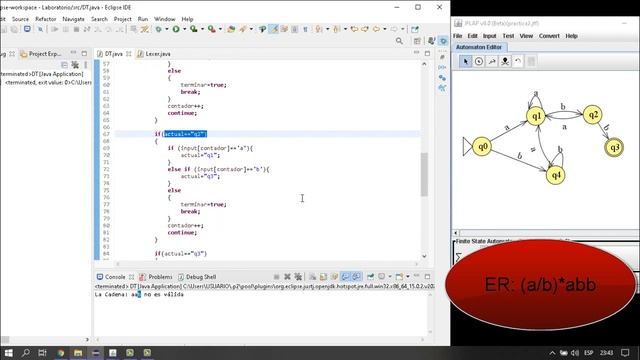The height and width of the screenshot is (360, 640).
Task: Open the Back navigation history dropdown
Action: [x=384, y=29]
